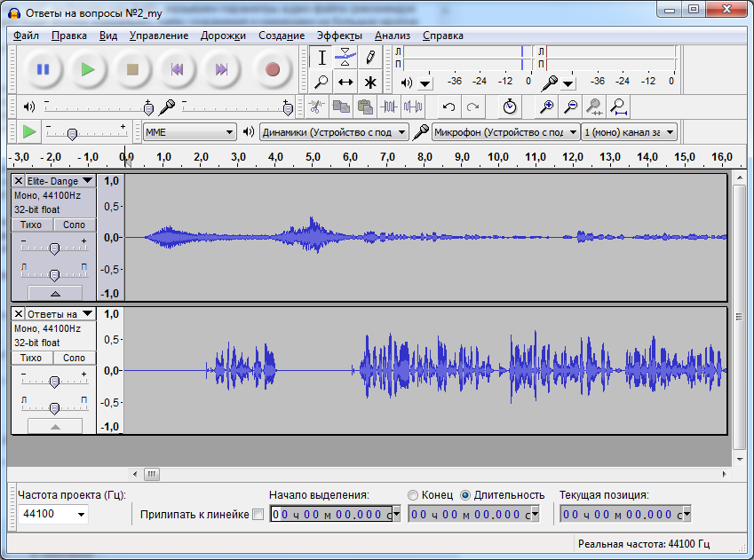The height and width of the screenshot is (560, 754).
Task: Select the Draw pencil tool
Action: [370, 58]
